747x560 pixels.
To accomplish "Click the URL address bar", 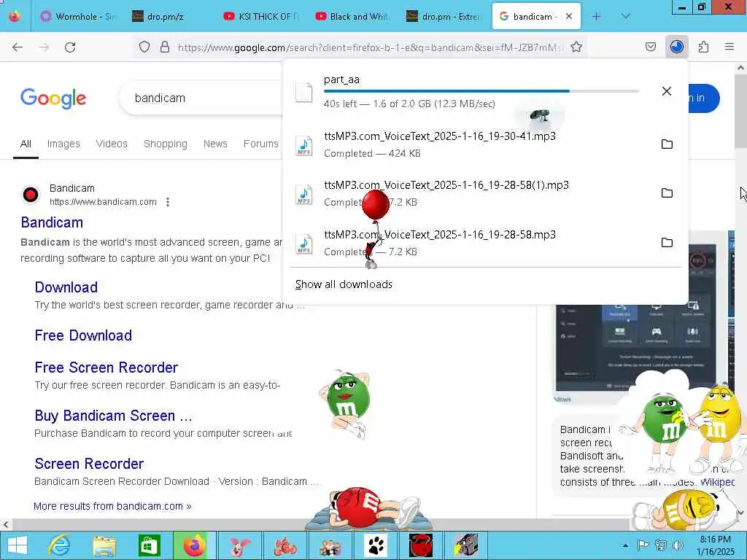I will click(x=369, y=47).
